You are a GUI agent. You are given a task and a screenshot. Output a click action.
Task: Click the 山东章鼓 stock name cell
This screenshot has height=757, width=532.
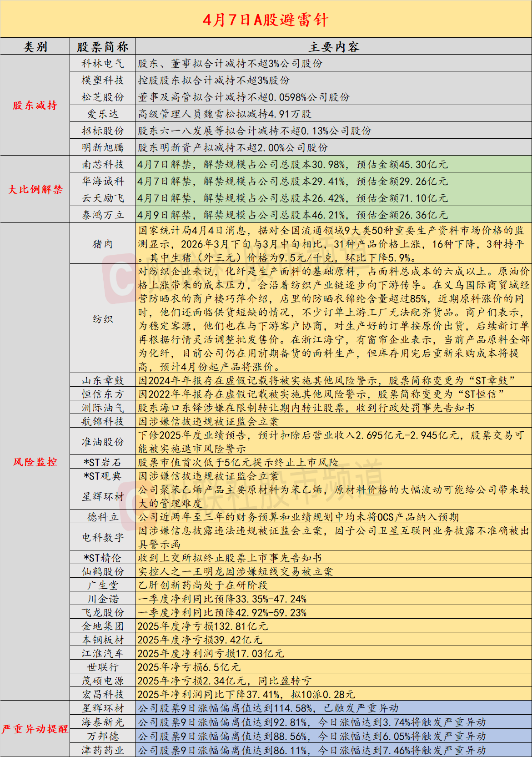click(103, 380)
